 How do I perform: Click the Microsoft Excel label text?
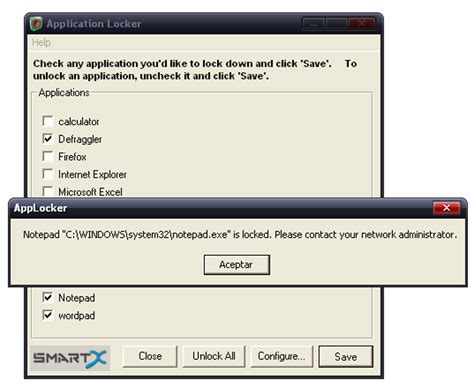90,192
